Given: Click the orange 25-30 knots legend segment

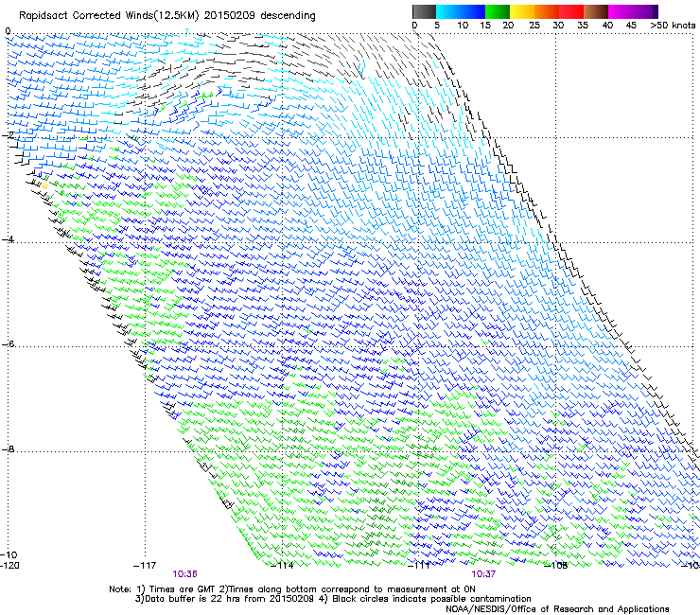Looking at the screenshot, I should click(x=547, y=11).
